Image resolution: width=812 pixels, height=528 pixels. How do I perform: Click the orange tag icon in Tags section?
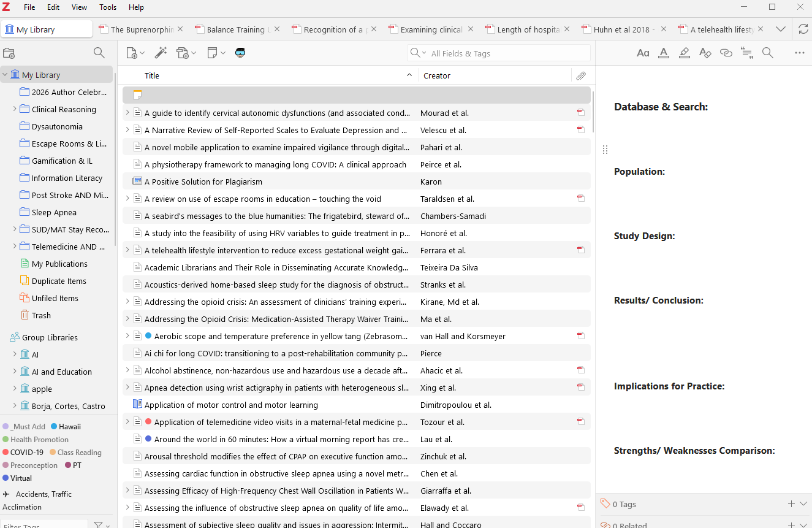(605, 503)
